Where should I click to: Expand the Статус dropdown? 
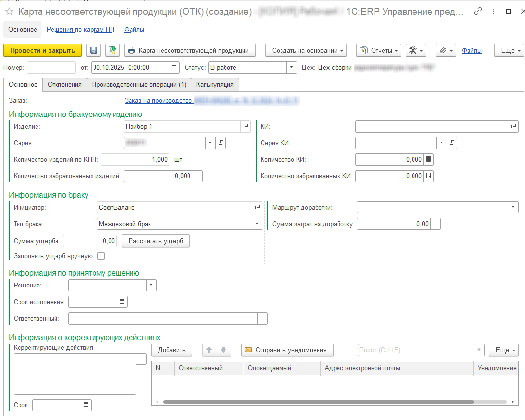[x=291, y=67]
